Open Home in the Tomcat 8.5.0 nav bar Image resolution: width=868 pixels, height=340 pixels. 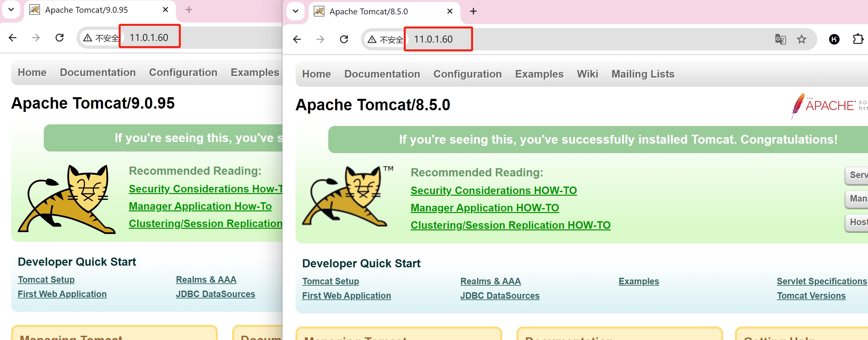tap(316, 74)
